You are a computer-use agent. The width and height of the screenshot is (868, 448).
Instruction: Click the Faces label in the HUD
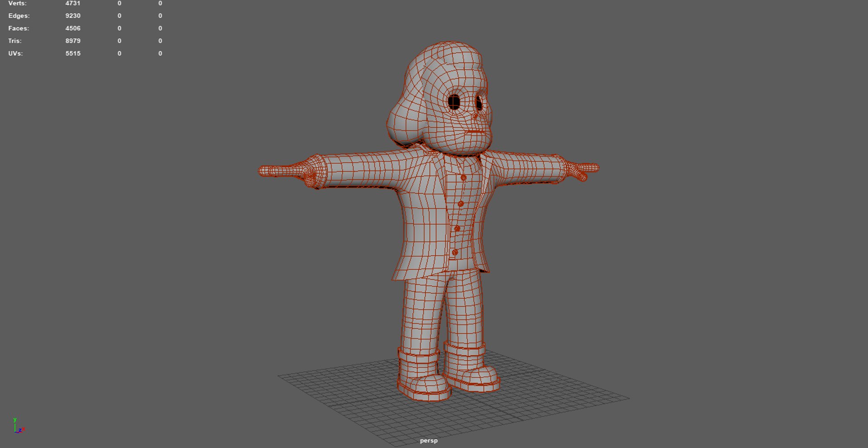coord(19,29)
